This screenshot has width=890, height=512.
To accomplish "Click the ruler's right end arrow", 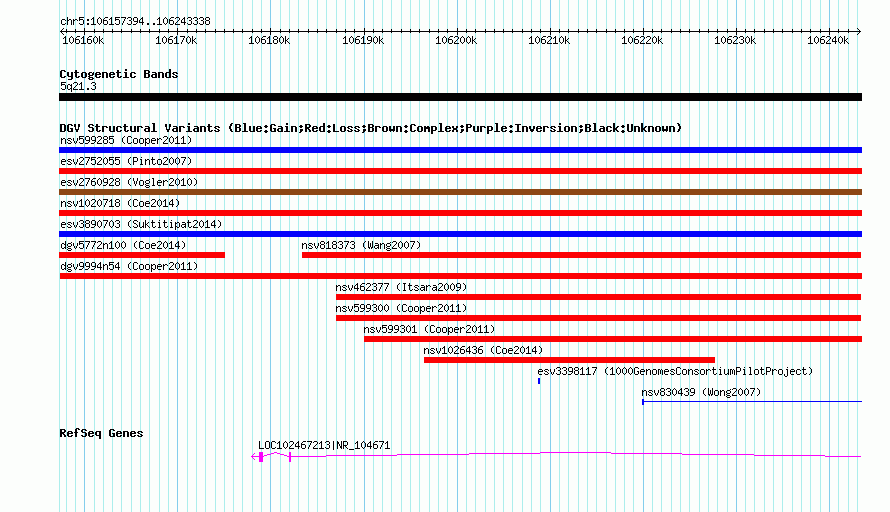I will click(x=859, y=31).
